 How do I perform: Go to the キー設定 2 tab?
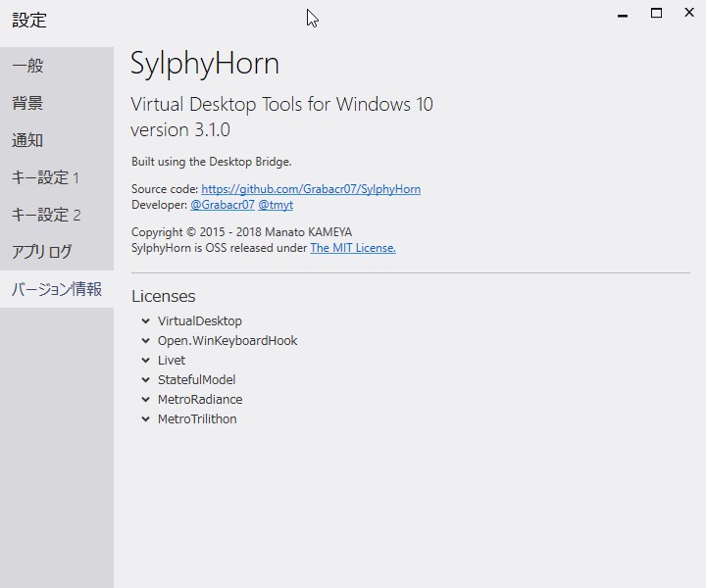point(57,215)
